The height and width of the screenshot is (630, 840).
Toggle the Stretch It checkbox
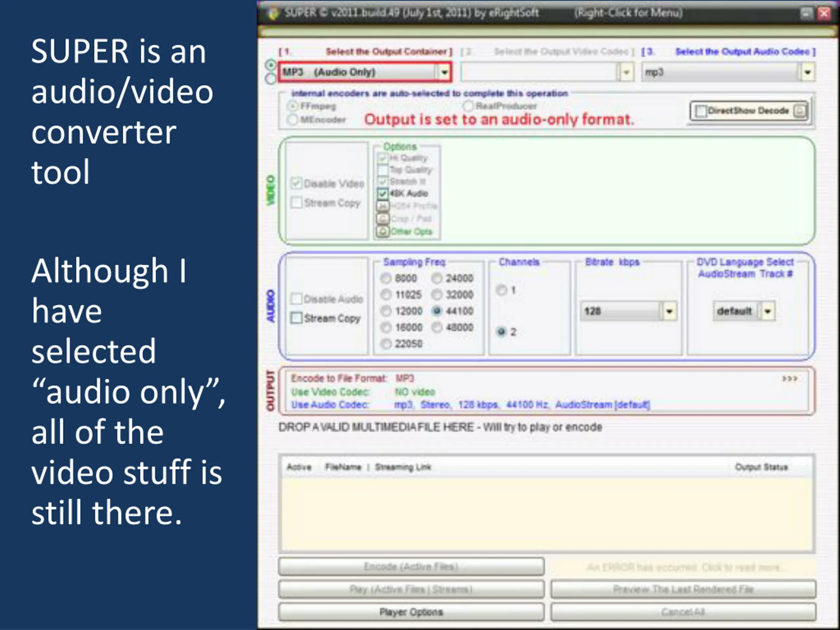click(x=383, y=181)
